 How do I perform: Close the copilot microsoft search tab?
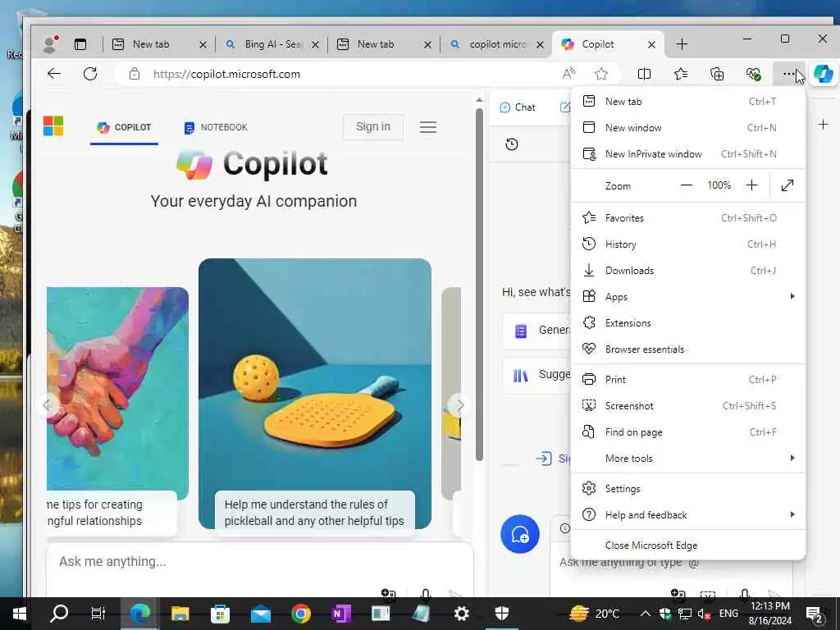(540, 45)
